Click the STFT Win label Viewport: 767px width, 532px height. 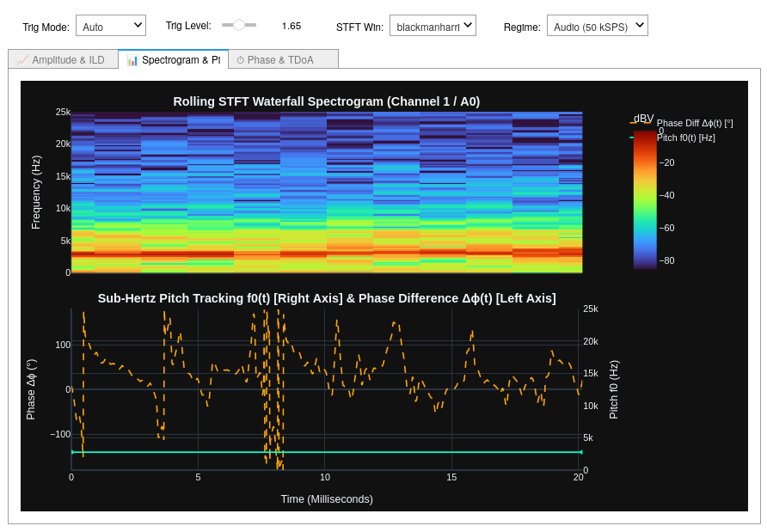pyautogui.click(x=359, y=28)
